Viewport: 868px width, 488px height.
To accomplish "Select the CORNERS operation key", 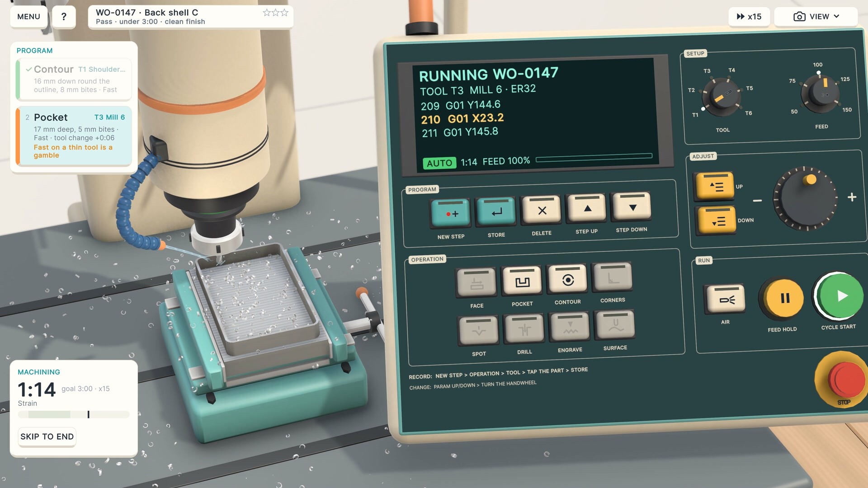I will 613,277.
